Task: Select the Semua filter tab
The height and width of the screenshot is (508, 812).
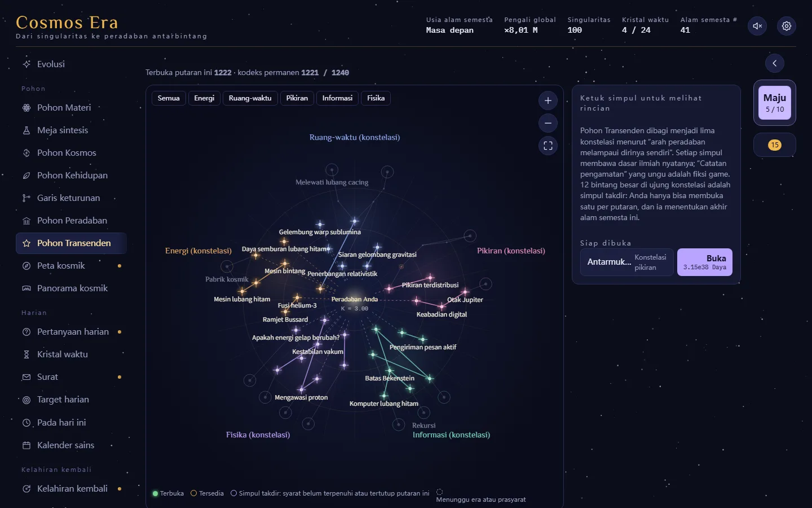Action: coord(169,98)
